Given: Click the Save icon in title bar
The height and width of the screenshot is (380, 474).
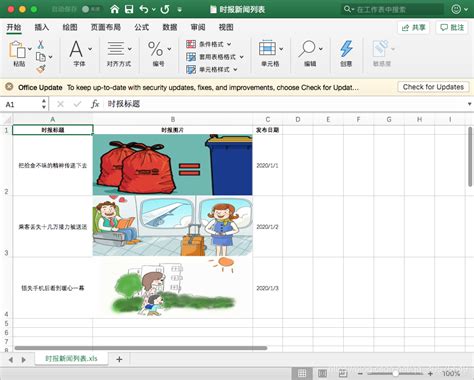Looking at the screenshot, I should (129, 9).
